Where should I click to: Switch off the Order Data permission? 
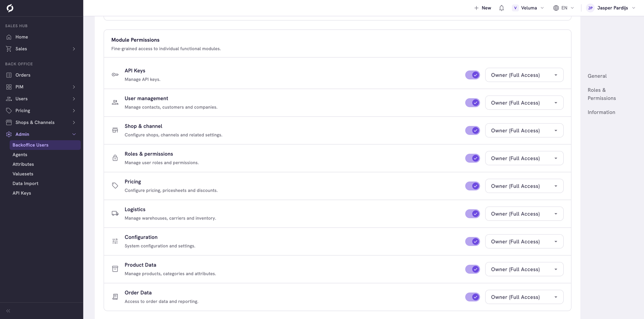pyautogui.click(x=473, y=297)
